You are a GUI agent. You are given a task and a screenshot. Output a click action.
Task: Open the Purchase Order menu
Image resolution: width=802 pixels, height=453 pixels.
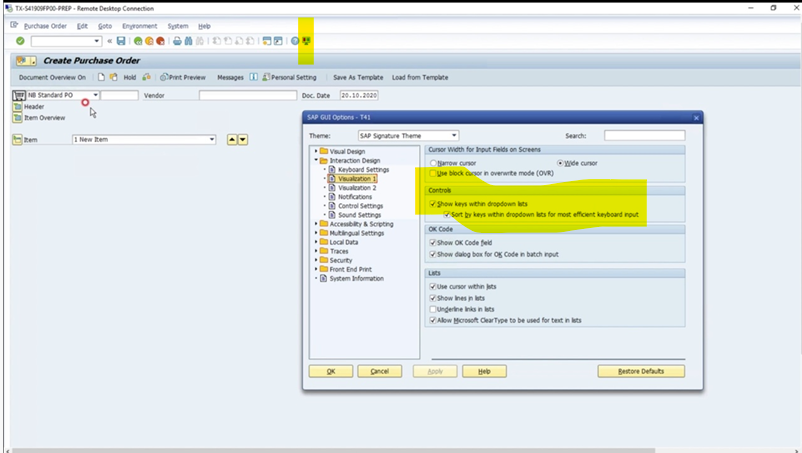(x=45, y=26)
